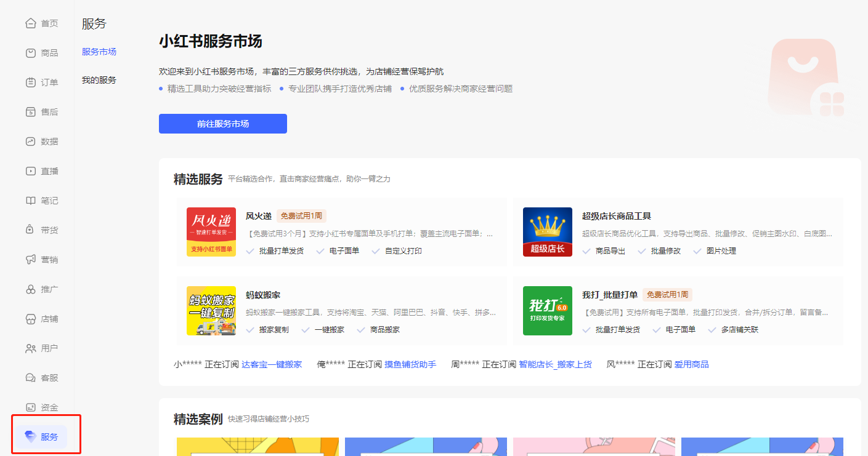Select the 订单 orders icon
The width and height of the screenshot is (868, 456).
click(x=31, y=82)
